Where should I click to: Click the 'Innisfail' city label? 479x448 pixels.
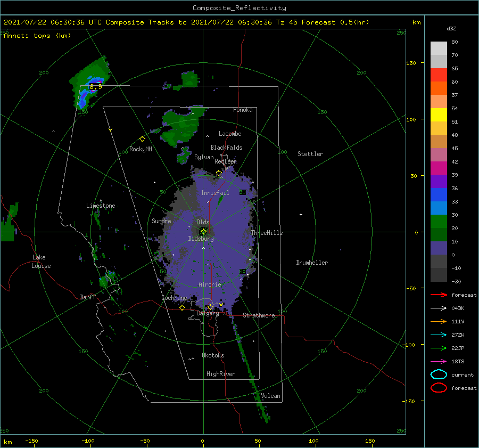(215, 193)
